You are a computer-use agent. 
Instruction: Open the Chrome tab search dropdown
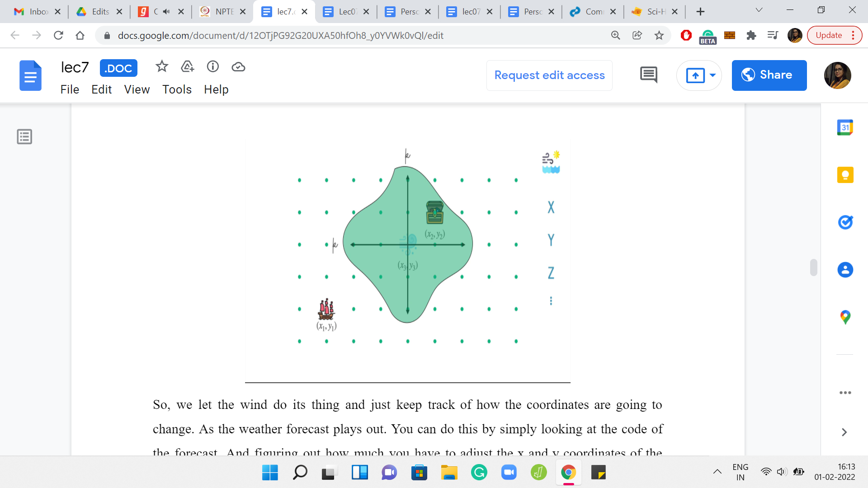tap(759, 10)
